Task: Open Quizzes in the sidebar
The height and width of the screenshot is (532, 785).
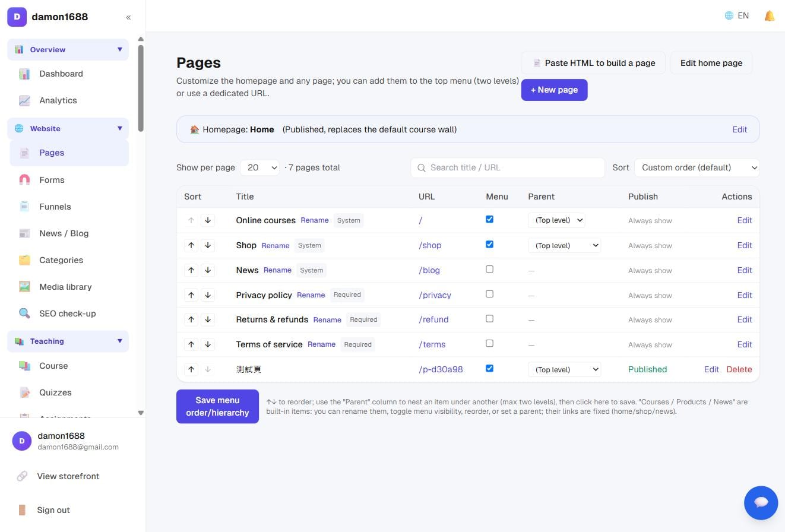Action: 69,392
